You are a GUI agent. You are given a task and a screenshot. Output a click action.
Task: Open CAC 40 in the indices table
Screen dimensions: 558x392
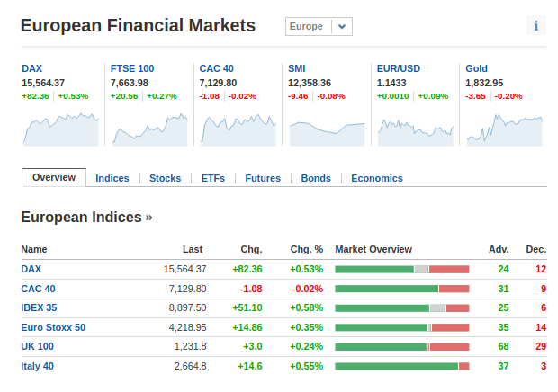pos(38,289)
